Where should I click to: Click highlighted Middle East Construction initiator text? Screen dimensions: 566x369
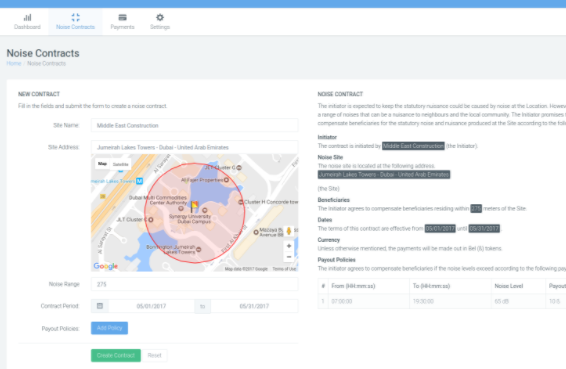(x=413, y=146)
